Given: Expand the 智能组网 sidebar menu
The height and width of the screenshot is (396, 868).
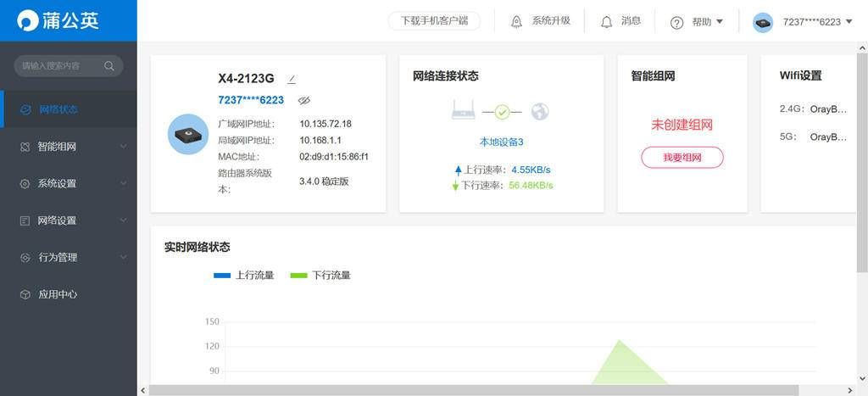Looking at the screenshot, I should pyautogui.click(x=69, y=147).
